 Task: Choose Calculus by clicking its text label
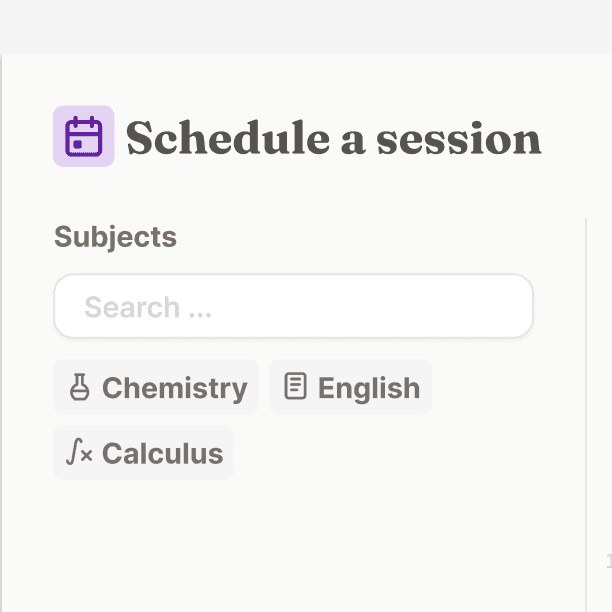(x=163, y=453)
